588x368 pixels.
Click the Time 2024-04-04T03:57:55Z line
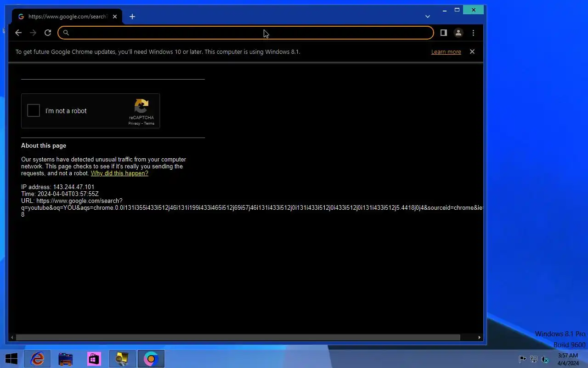pos(60,194)
